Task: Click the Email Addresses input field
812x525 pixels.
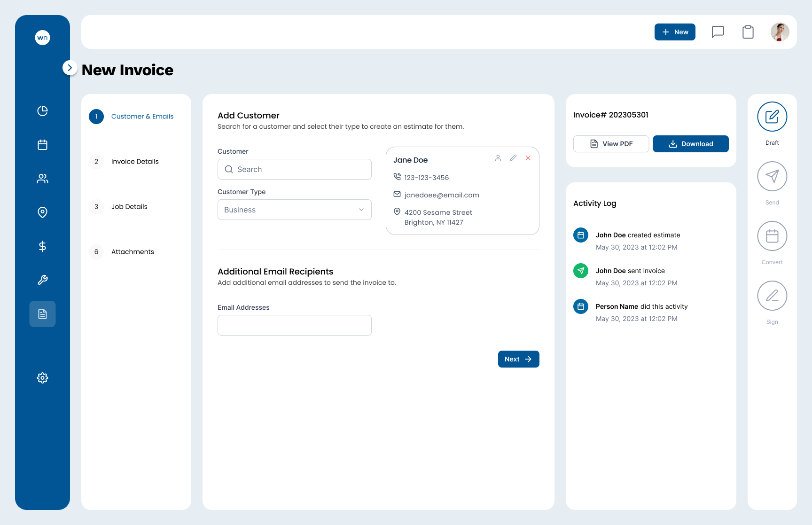Action: 295,325
